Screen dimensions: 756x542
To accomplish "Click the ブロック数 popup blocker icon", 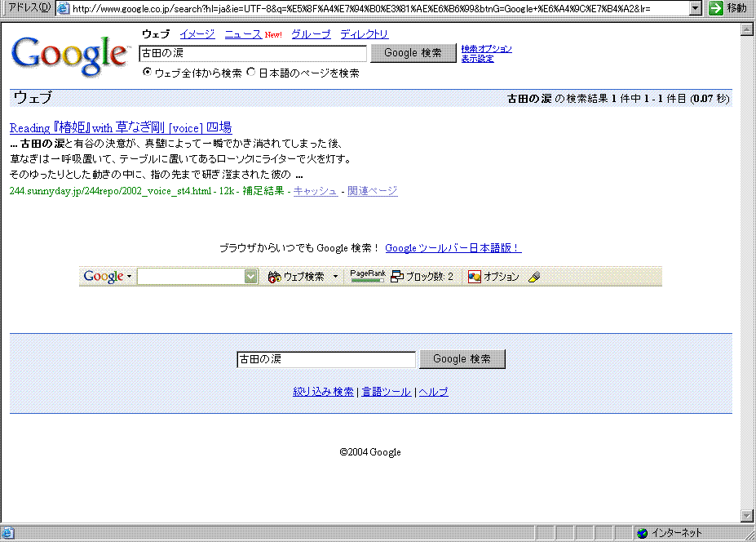I will tap(397, 277).
